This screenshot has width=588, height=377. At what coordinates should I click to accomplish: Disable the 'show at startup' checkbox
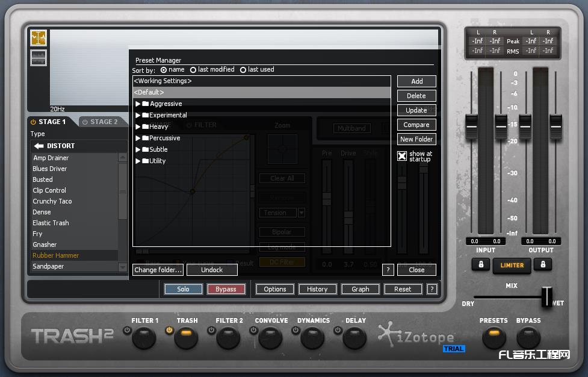(x=402, y=155)
